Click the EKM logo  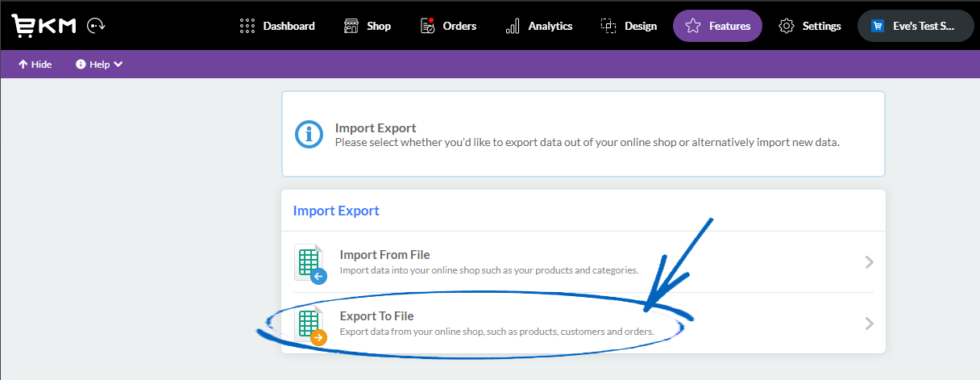point(44,25)
